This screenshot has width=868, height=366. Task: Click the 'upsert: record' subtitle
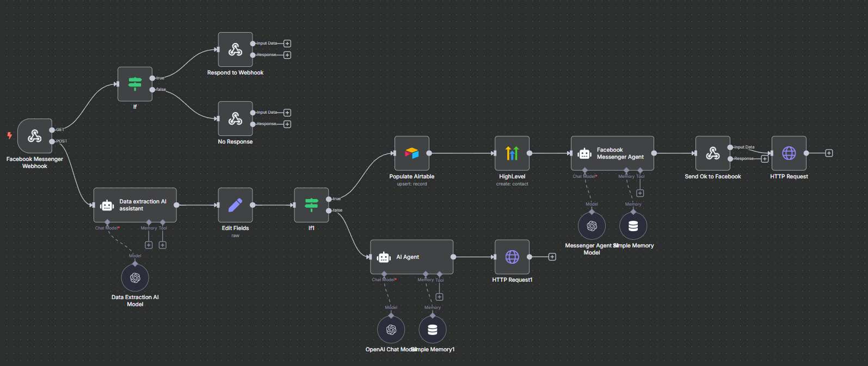[x=412, y=184]
